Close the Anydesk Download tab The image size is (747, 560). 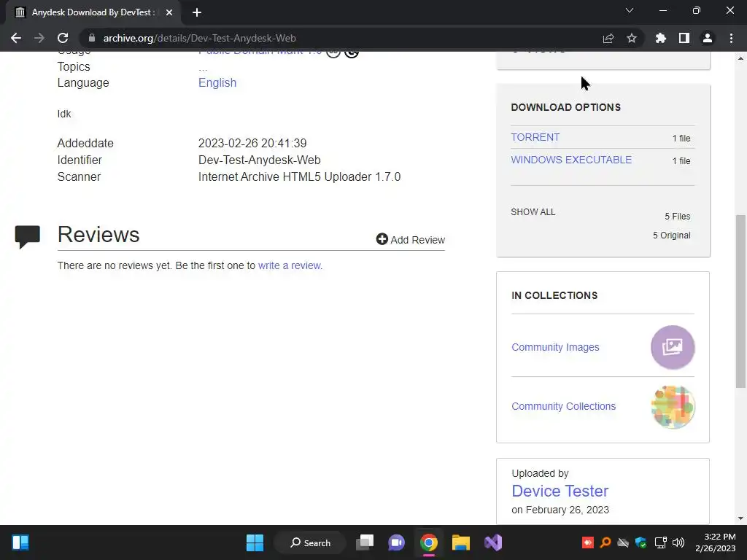169,12
